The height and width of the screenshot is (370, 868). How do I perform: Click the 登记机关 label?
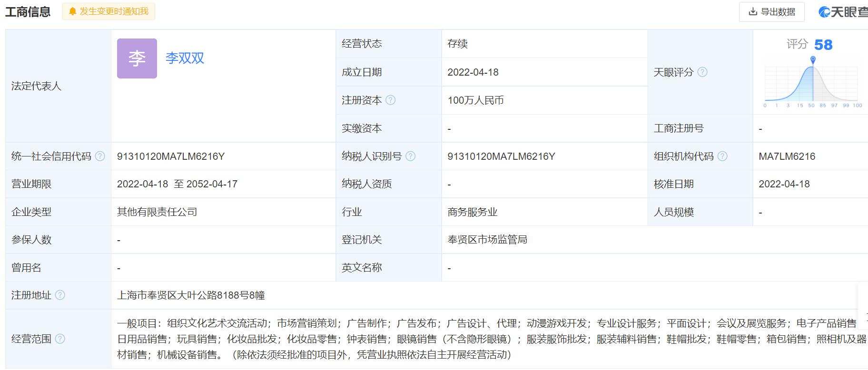(362, 240)
